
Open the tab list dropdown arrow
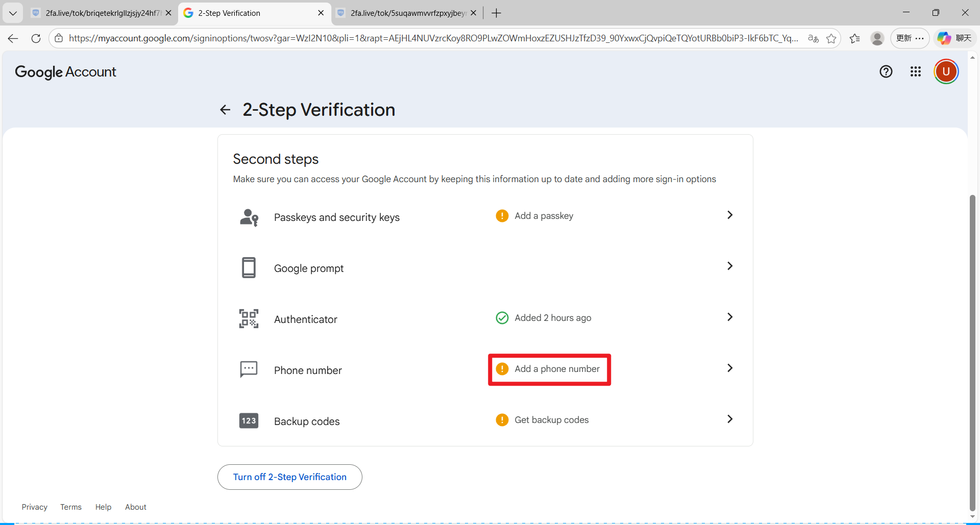(13, 13)
